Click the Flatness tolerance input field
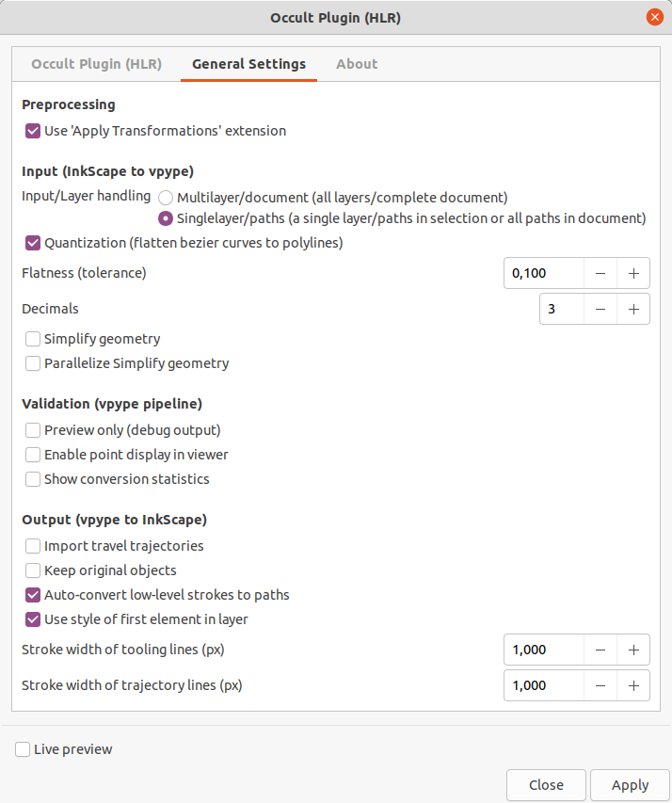This screenshot has height=803, width=672. 543,273
